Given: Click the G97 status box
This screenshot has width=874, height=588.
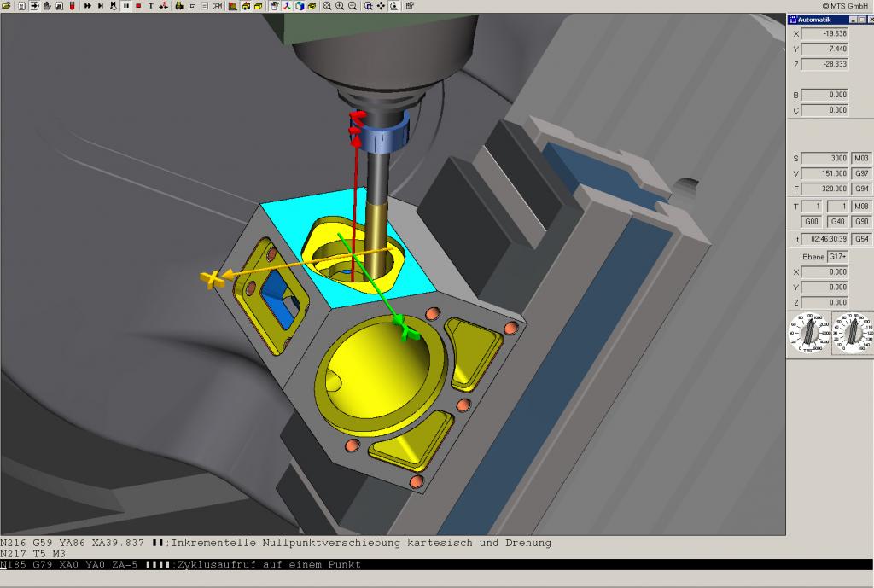Looking at the screenshot, I should click(861, 173).
